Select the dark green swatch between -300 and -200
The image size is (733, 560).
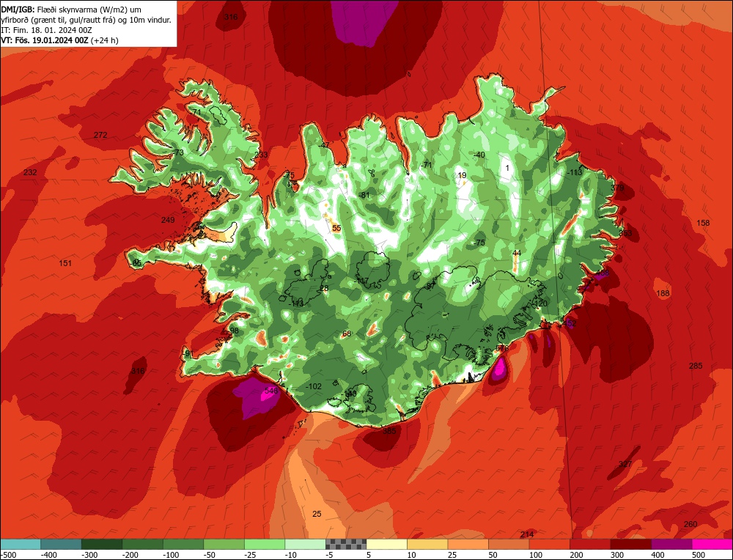(x=102, y=545)
